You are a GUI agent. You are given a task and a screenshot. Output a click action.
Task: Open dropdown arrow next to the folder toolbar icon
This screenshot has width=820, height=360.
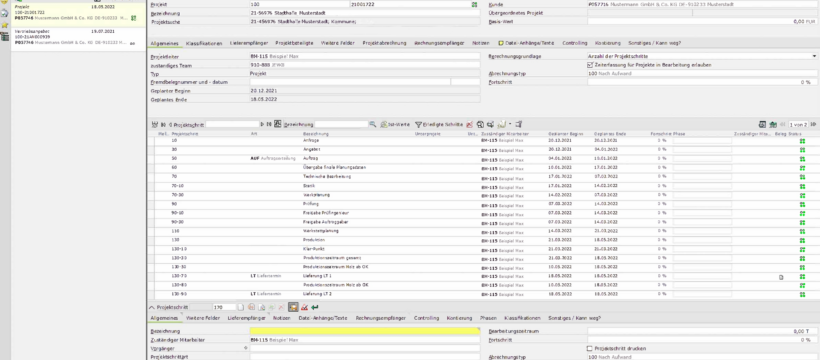[x=510, y=125]
